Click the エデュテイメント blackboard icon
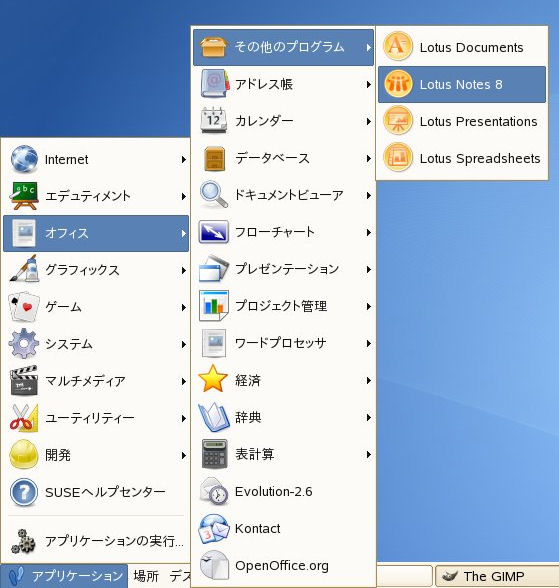559x588 pixels. click(24, 196)
